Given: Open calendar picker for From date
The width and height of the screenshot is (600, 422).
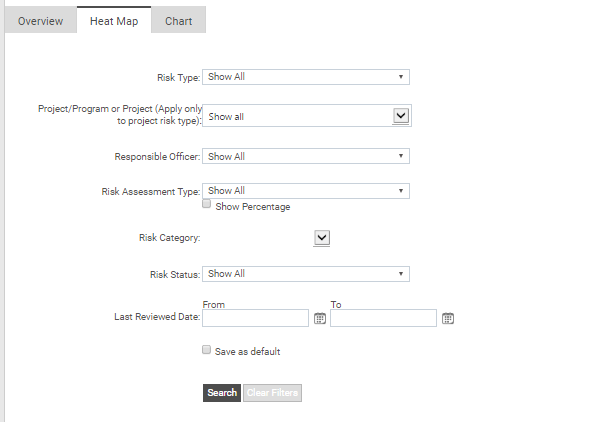Looking at the screenshot, I should coord(320,318).
